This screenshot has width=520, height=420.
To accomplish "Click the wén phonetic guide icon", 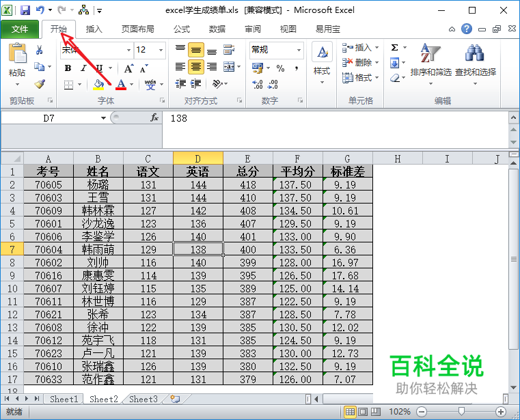I will tap(150, 84).
